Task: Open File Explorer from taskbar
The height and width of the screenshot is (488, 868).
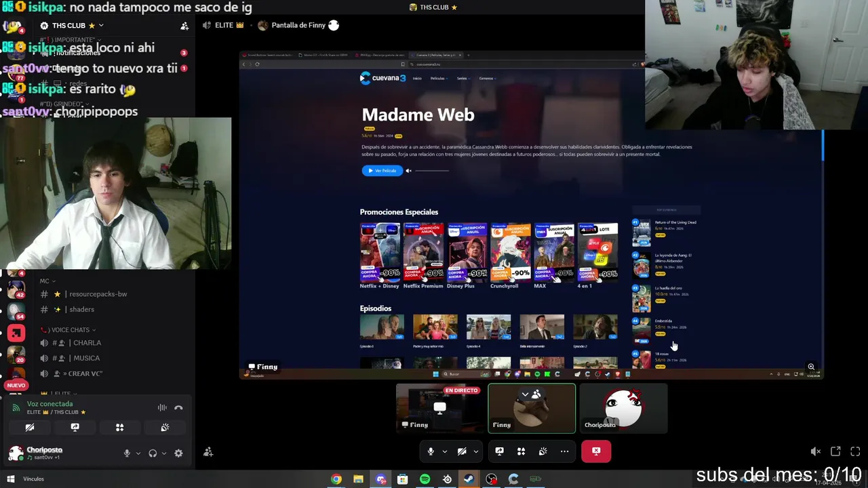Action: point(358,479)
